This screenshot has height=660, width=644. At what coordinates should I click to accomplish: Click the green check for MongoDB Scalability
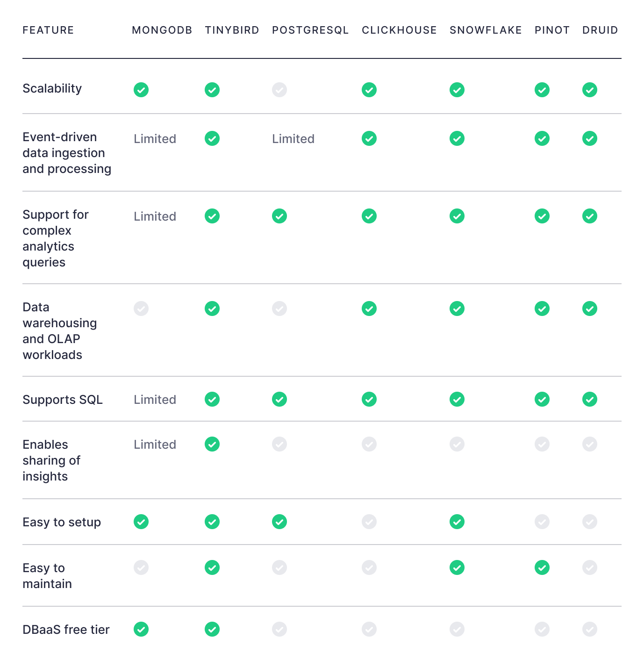[141, 90]
